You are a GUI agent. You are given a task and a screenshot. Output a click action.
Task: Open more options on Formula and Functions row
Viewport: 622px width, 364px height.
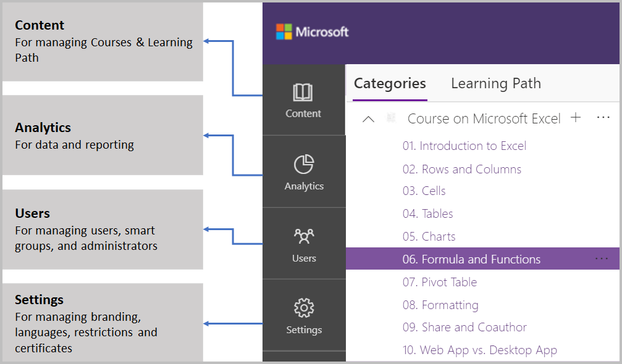coord(602,259)
